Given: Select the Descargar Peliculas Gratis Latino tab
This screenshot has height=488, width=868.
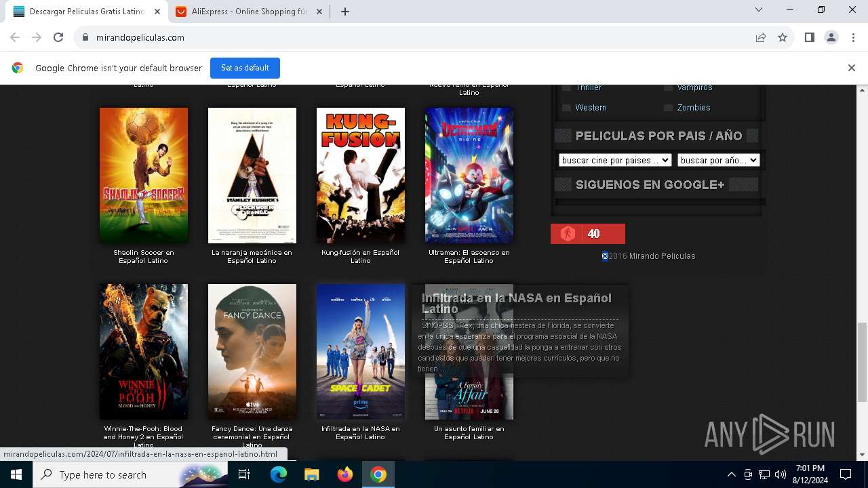Looking at the screenshot, I should click(87, 12).
